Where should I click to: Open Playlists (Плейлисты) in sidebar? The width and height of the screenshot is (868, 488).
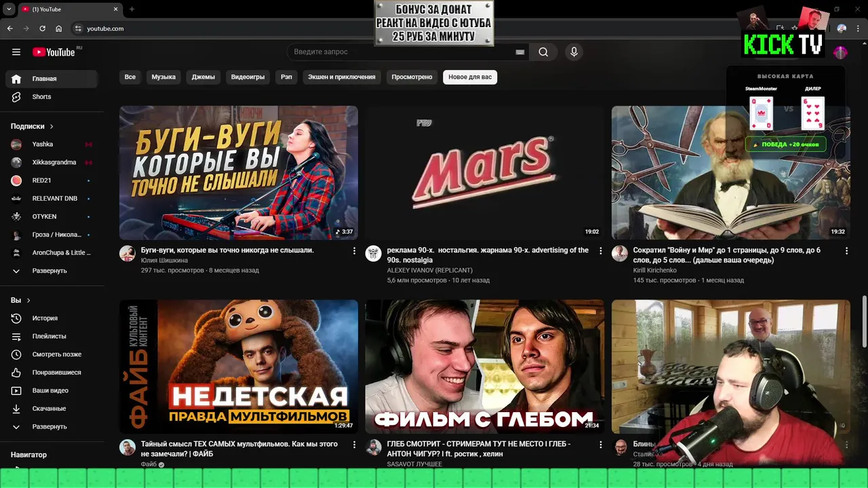point(52,336)
